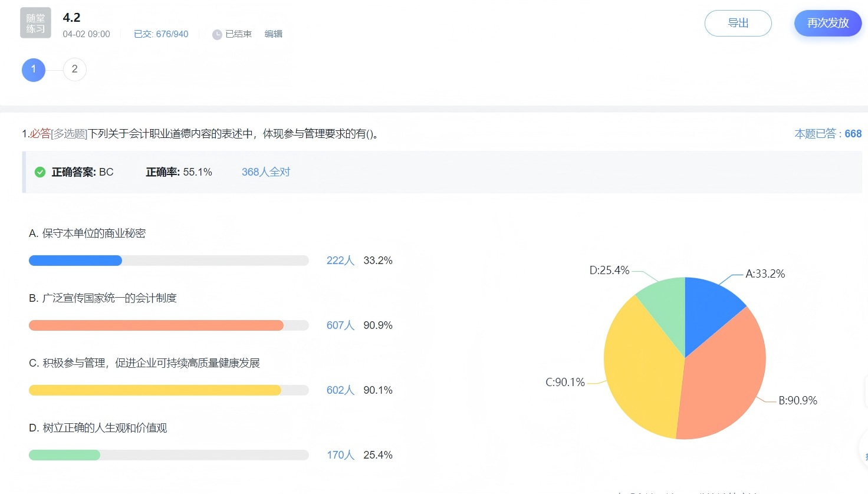Click the green progress bar for option D
The width and height of the screenshot is (868, 494).
tap(64, 455)
